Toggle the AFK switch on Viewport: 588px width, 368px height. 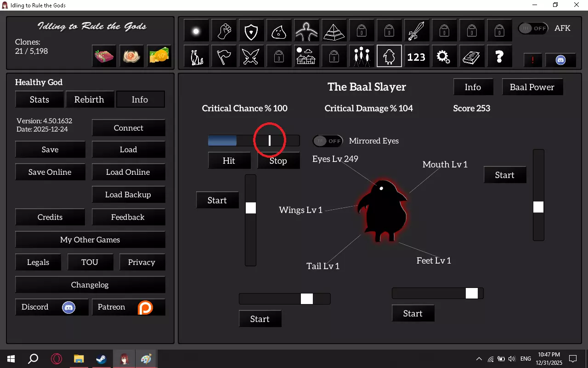pos(533,29)
